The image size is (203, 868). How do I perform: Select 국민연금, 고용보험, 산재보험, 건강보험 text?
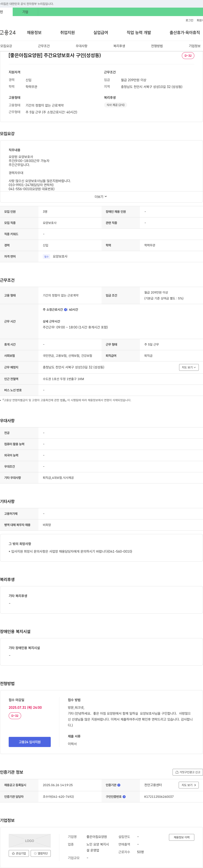(67, 356)
